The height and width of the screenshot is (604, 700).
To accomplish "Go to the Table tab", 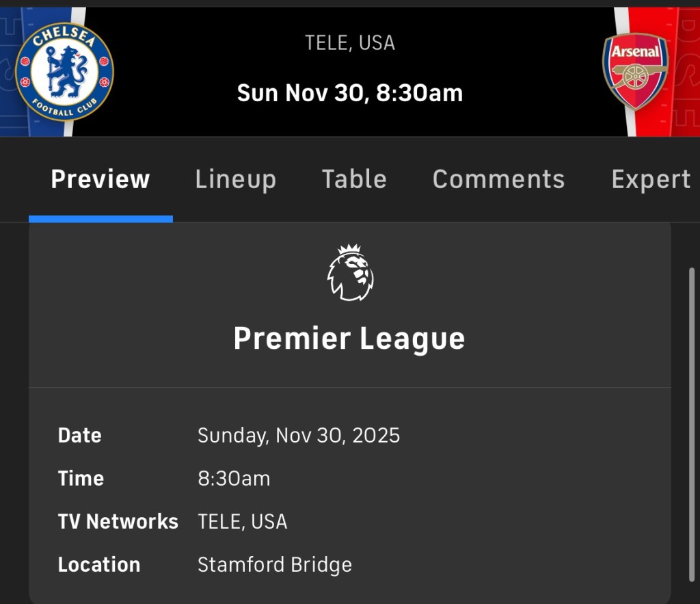I will click(x=354, y=179).
